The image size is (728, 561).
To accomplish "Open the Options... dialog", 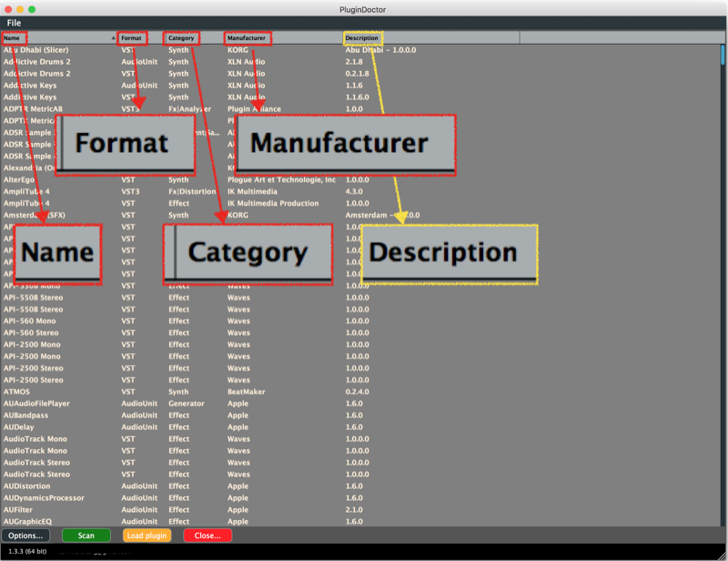I will pyautogui.click(x=25, y=535).
